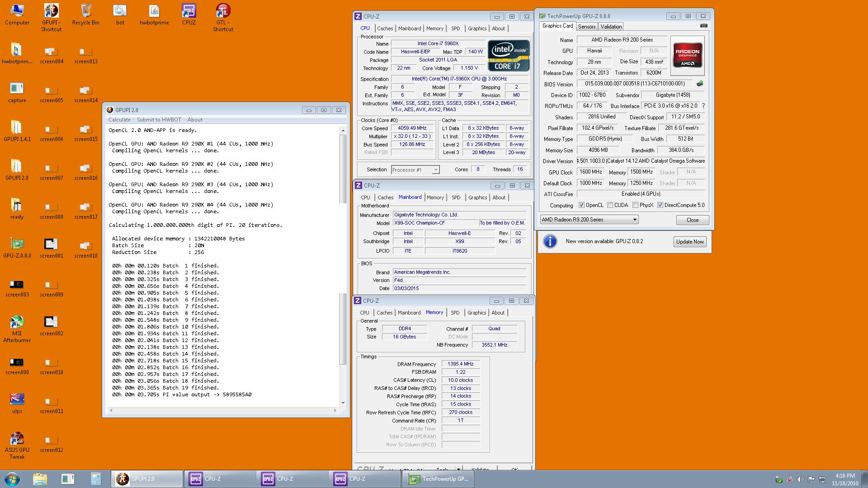The width and height of the screenshot is (868, 488).
Task: Open the calculator taskbar icon
Action: [x=96, y=479]
